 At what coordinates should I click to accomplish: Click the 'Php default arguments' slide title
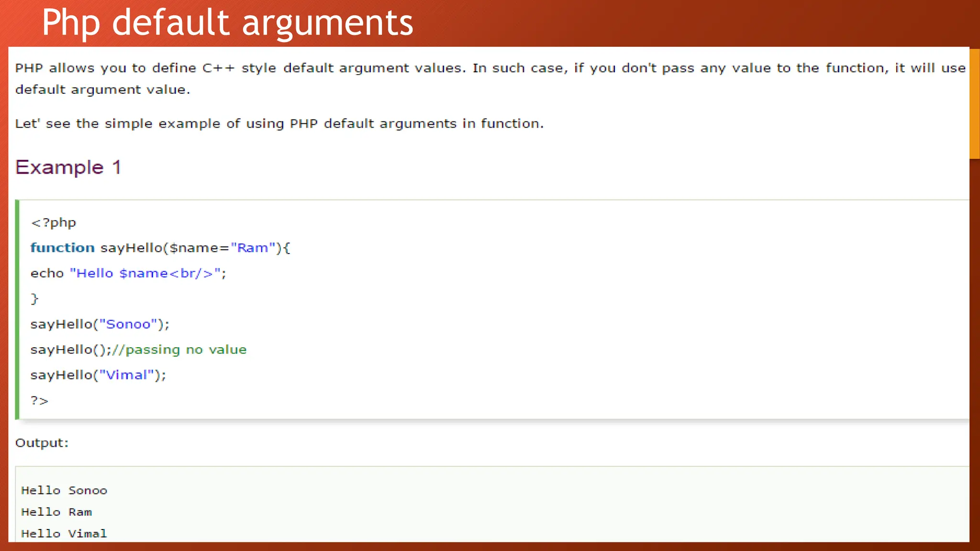click(227, 22)
